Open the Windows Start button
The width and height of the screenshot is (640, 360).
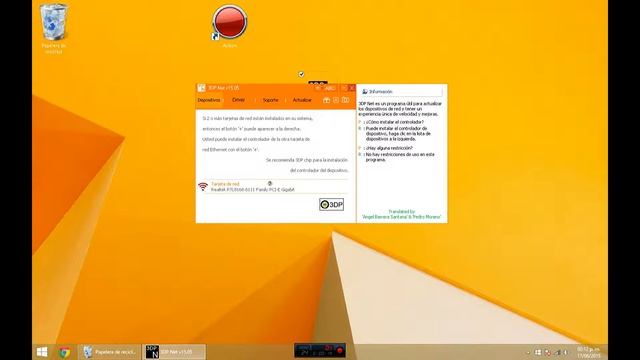[42, 352]
